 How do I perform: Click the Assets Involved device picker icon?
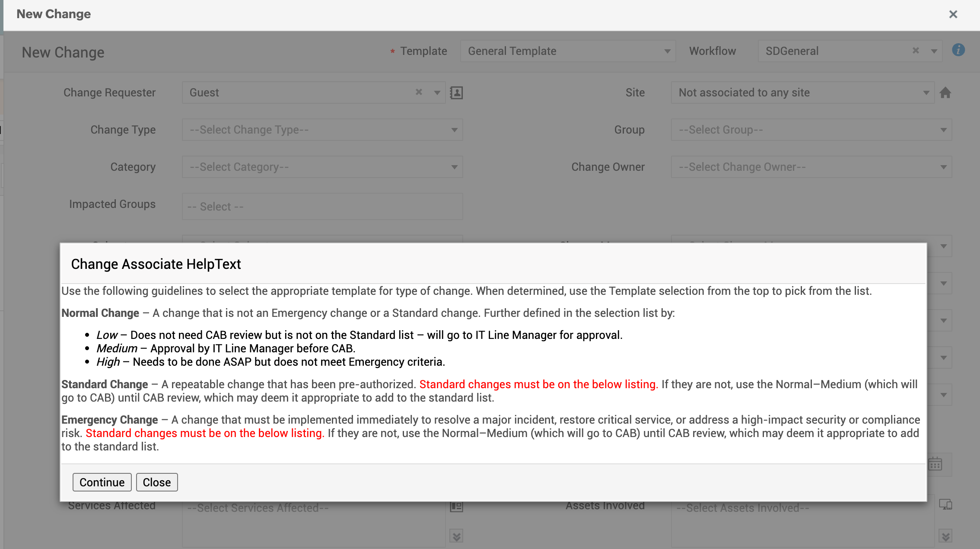click(x=945, y=504)
